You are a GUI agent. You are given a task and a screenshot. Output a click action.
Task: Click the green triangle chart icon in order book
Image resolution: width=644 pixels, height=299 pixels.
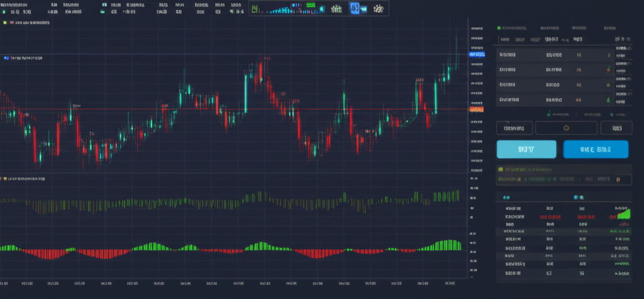[x=623, y=215]
